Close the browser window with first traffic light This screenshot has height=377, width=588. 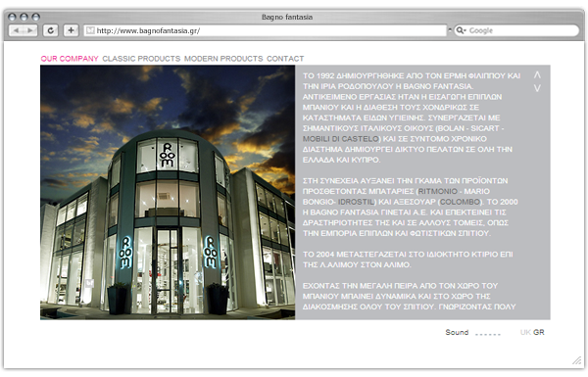tap(12, 17)
